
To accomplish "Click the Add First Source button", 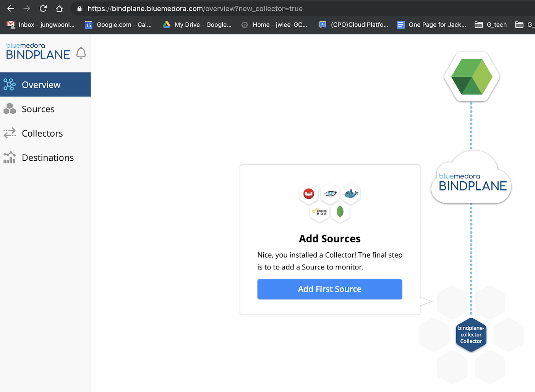I will pos(329,289).
